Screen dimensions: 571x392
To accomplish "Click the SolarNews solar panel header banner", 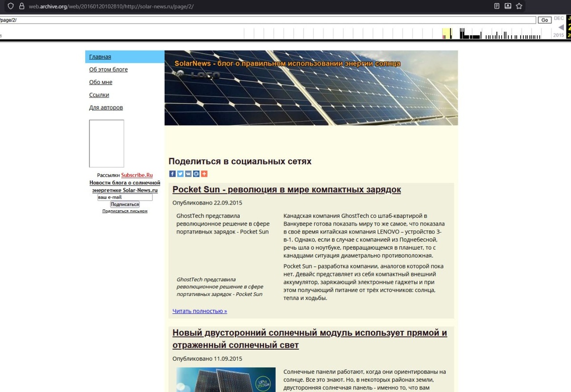I will tap(311, 88).
